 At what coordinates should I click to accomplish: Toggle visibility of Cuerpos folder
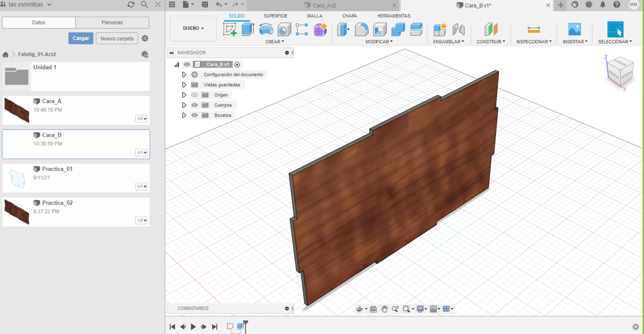coord(194,105)
